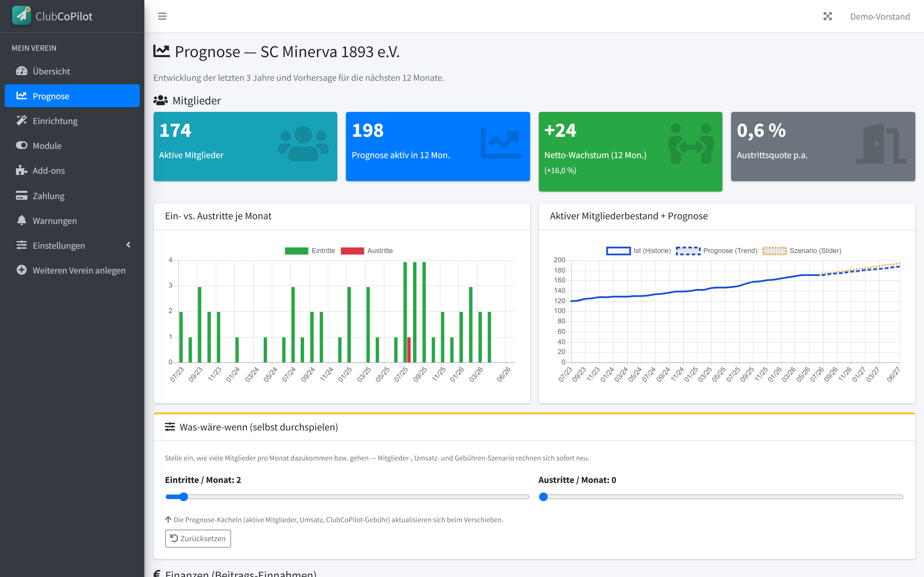Click the puzzle piece Add-ons icon
Image resolution: width=924 pixels, height=577 pixels.
[x=22, y=170]
